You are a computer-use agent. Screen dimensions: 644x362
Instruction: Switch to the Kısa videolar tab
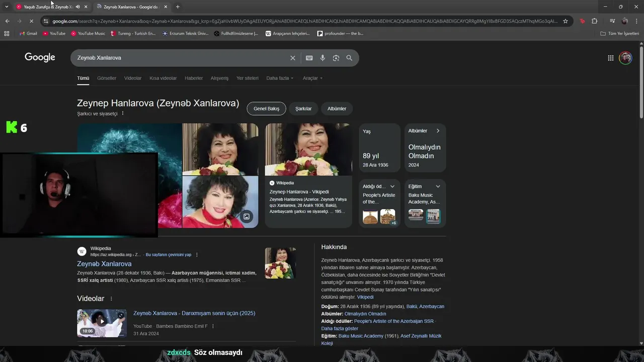point(163,78)
